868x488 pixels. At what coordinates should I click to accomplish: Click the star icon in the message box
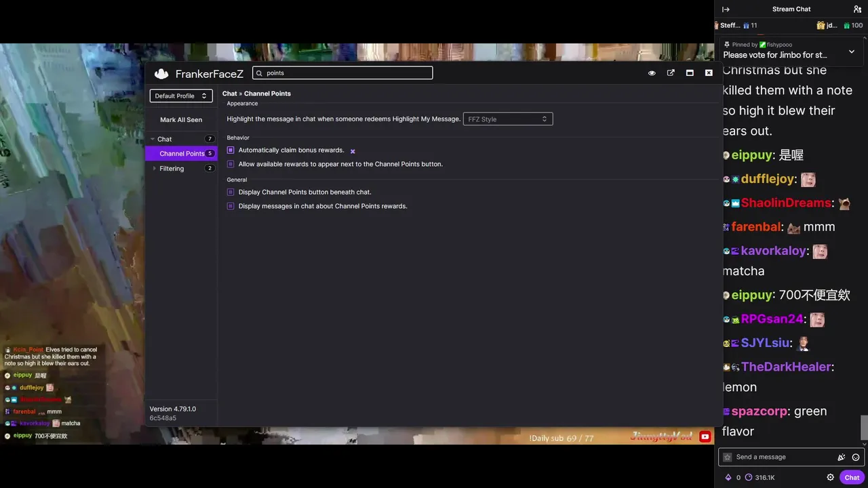(x=728, y=457)
